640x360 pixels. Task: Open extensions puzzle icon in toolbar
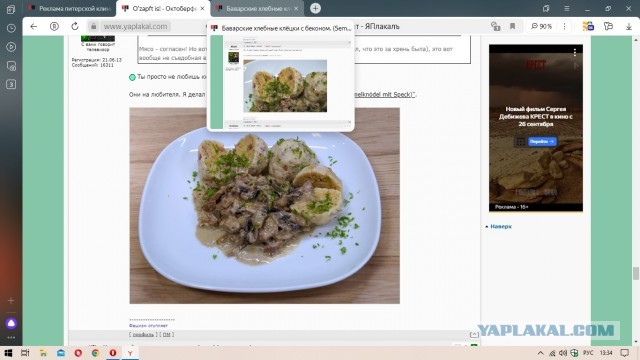(609, 27)
